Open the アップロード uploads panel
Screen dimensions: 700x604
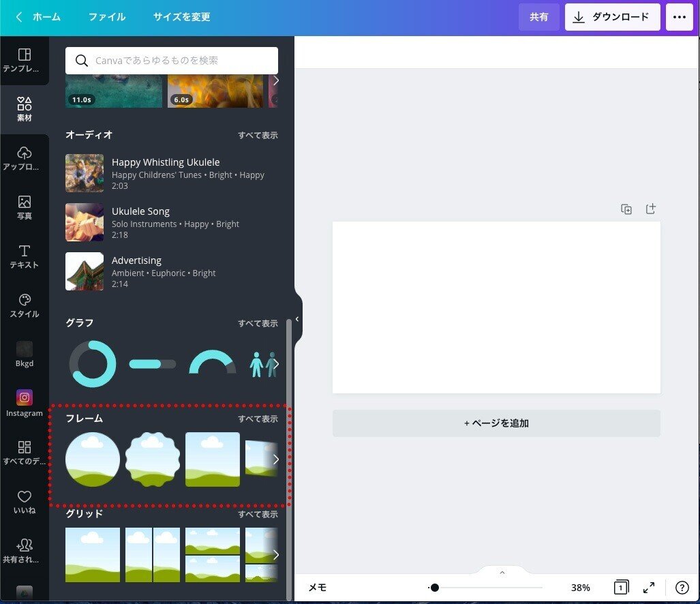pos(24,156)
